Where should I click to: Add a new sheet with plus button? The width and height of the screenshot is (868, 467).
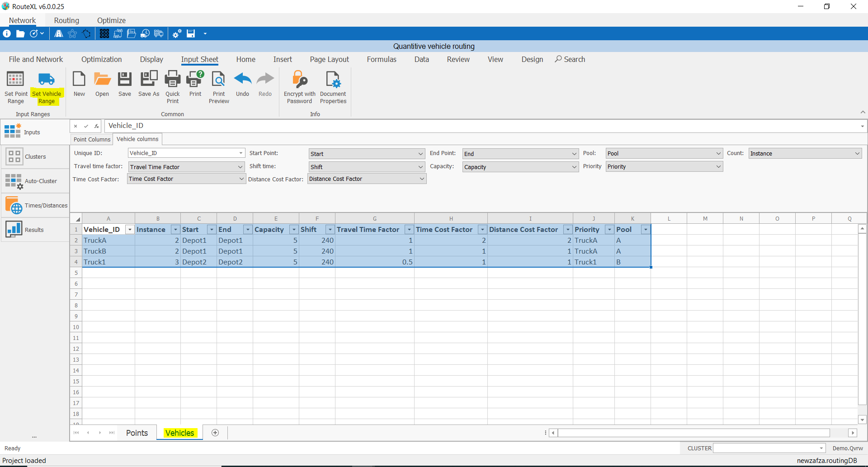click(215, 433)
